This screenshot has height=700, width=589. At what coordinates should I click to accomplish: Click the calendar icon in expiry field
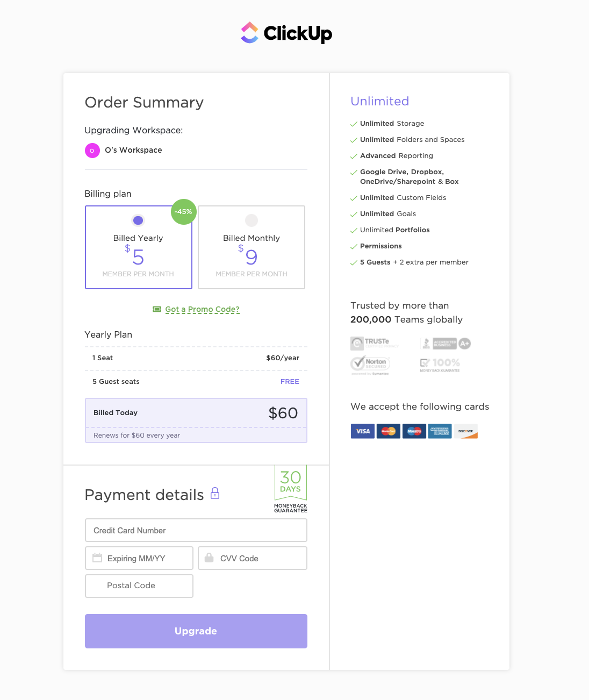97,558
